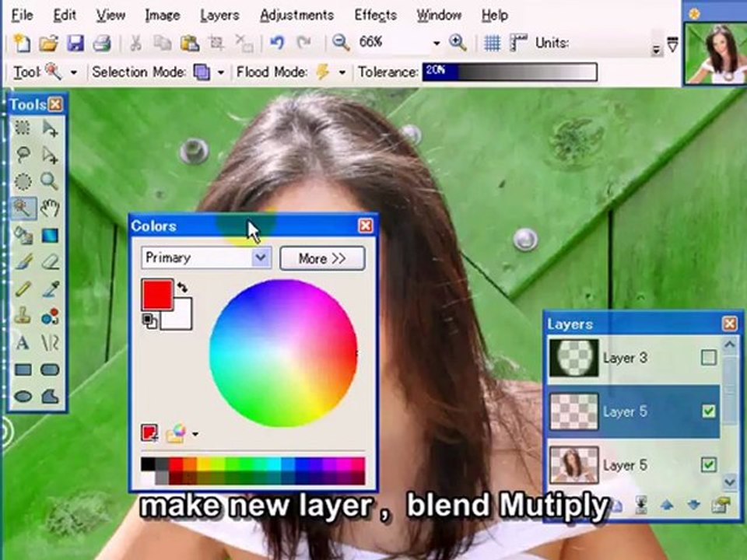Select the Pencil tool

pyautogui.click(x=23, y=289)
